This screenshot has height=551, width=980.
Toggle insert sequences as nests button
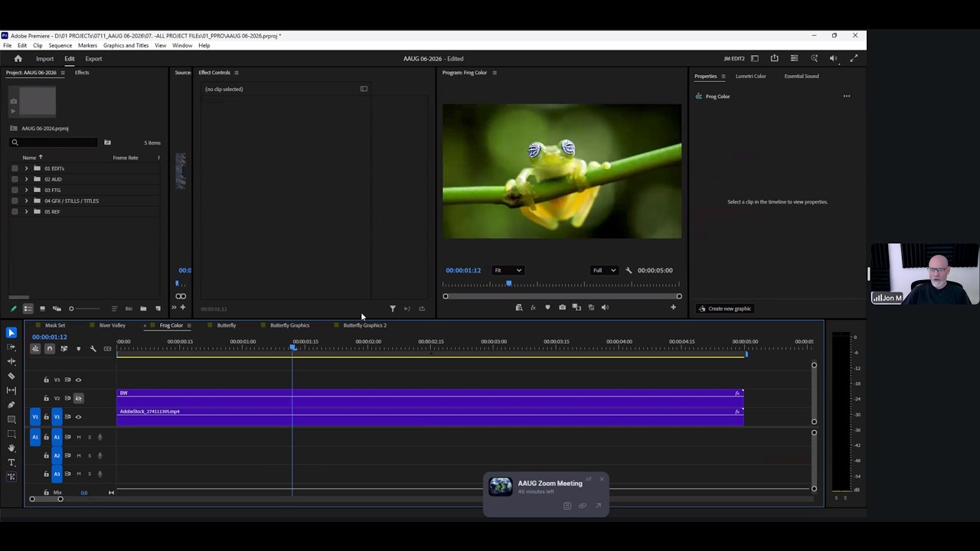[x=35, y=349]
